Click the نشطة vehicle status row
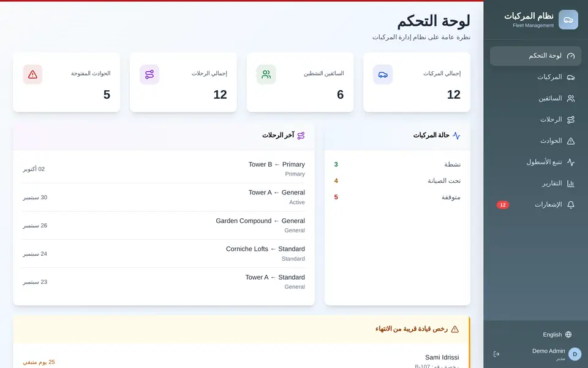Image resolution: width=588 pixels, height=368 pixels. [x=397, y=164]
